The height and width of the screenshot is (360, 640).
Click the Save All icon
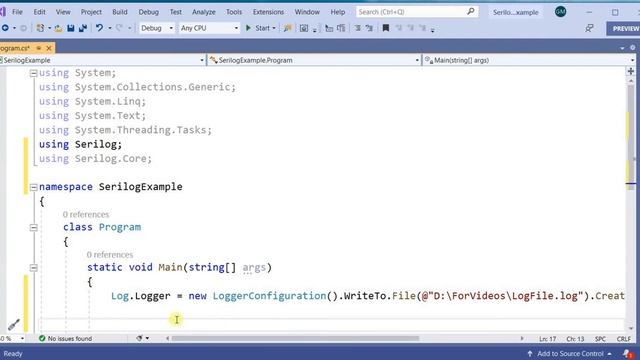click(x=83, y=28)
